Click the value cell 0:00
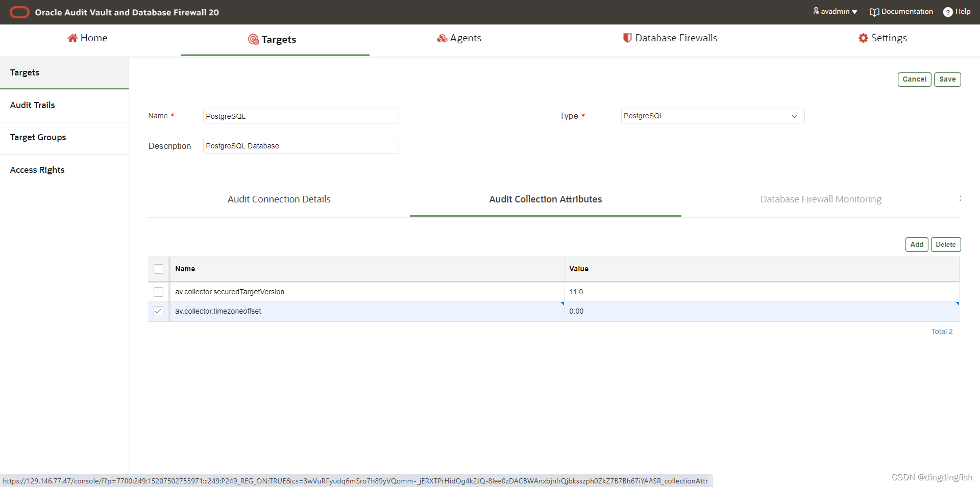Screen dimensions: 980x487 (762, 311)
